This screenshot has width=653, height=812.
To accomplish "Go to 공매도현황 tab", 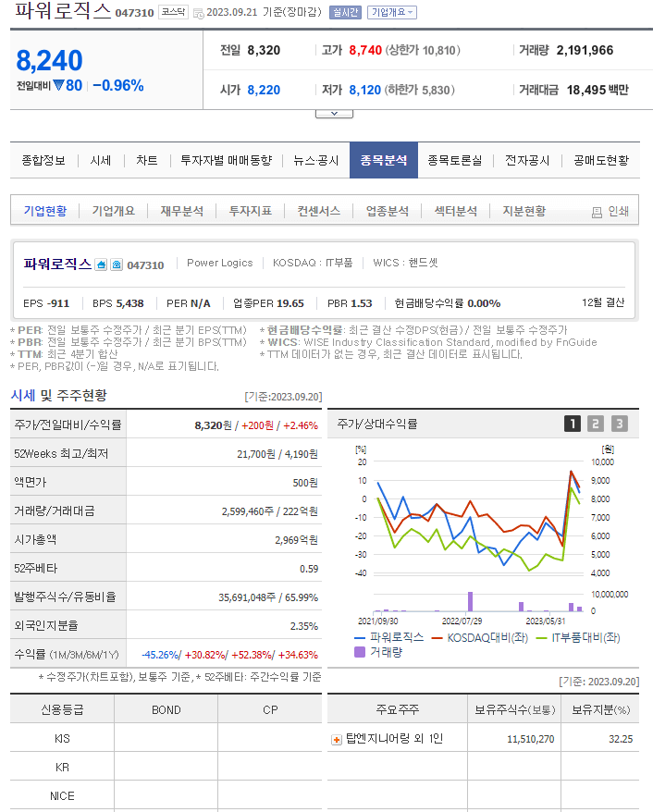I will tap(600, 161).
